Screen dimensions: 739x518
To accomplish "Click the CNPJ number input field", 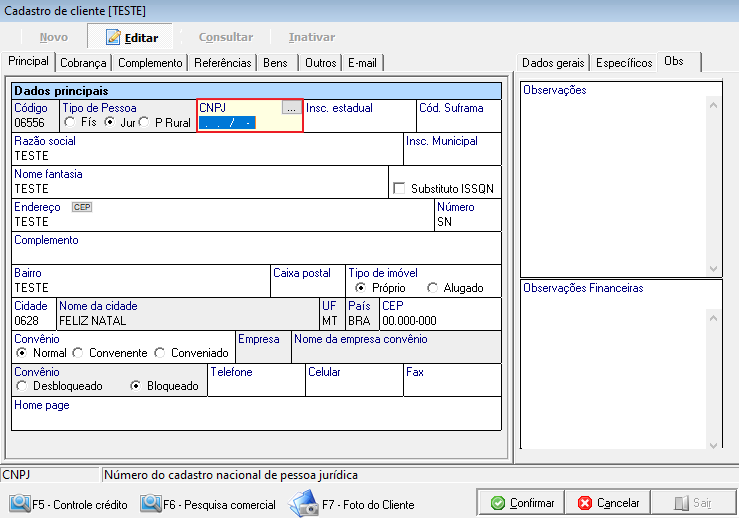I will [240, 123].
